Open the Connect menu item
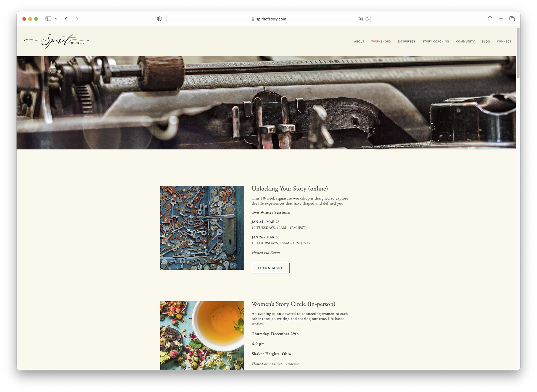 click(504, 41)
